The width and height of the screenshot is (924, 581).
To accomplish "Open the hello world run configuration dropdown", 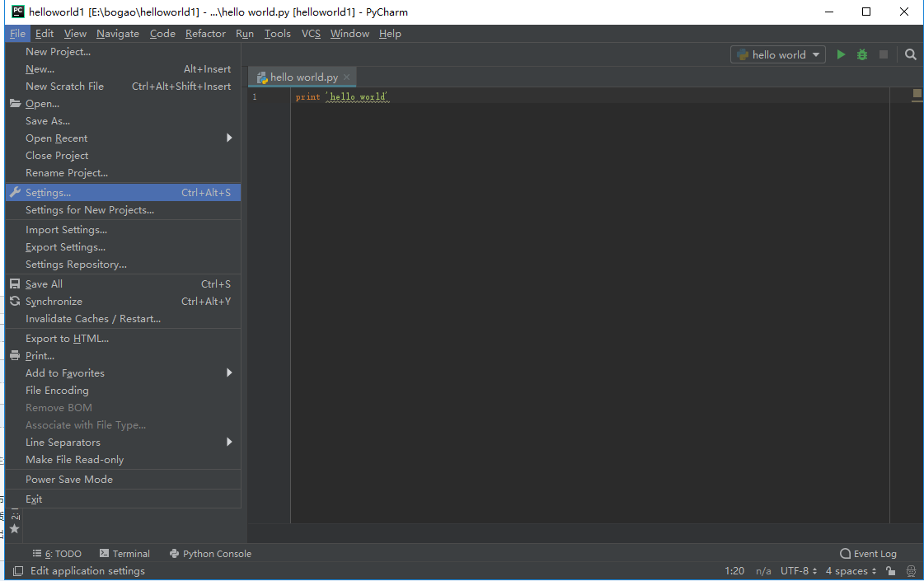I will (778, 54).
